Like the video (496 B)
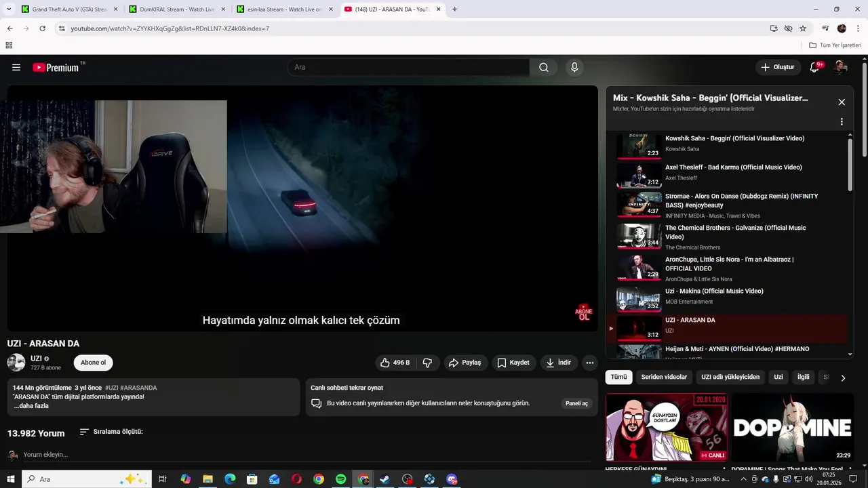Screen dimensions: 868x488 pyautogui.click(x=395, y=363)
